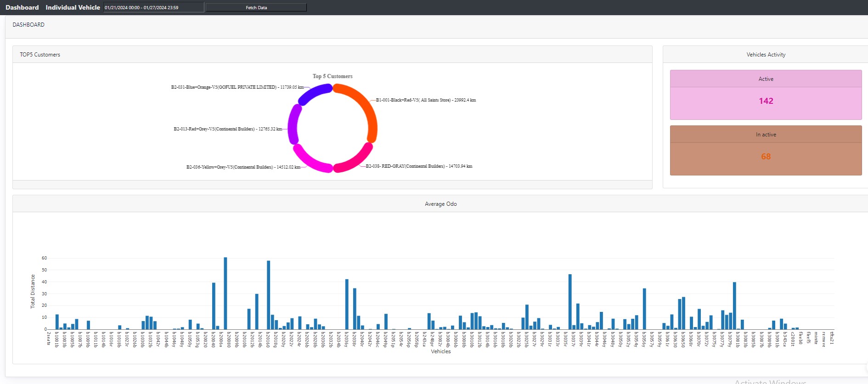Click the B2-036-Yellow+Grey-V5 label
Viewport: 868px width, 384px height.
point(243,167)
